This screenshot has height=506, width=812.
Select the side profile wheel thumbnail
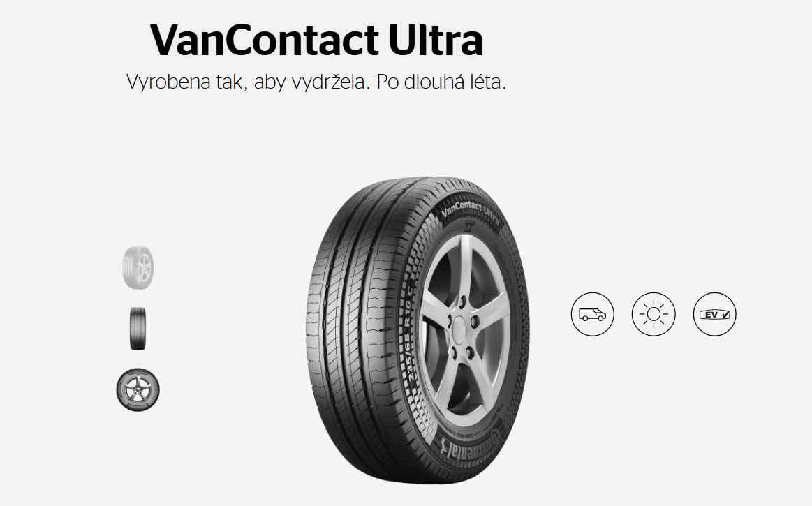tap(138, 390)
